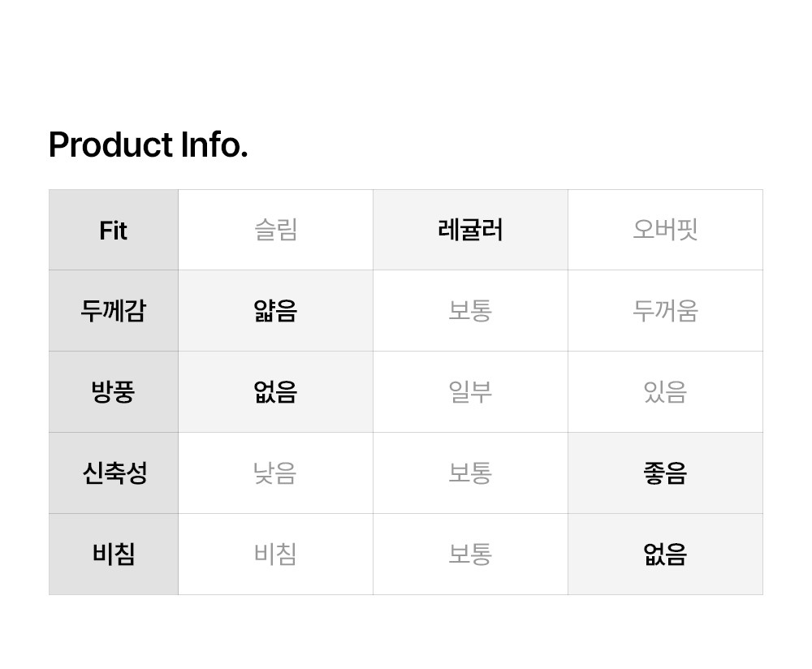Click the 두께감 row label
This screenshot has height=669, width=812.
point(114,311)
